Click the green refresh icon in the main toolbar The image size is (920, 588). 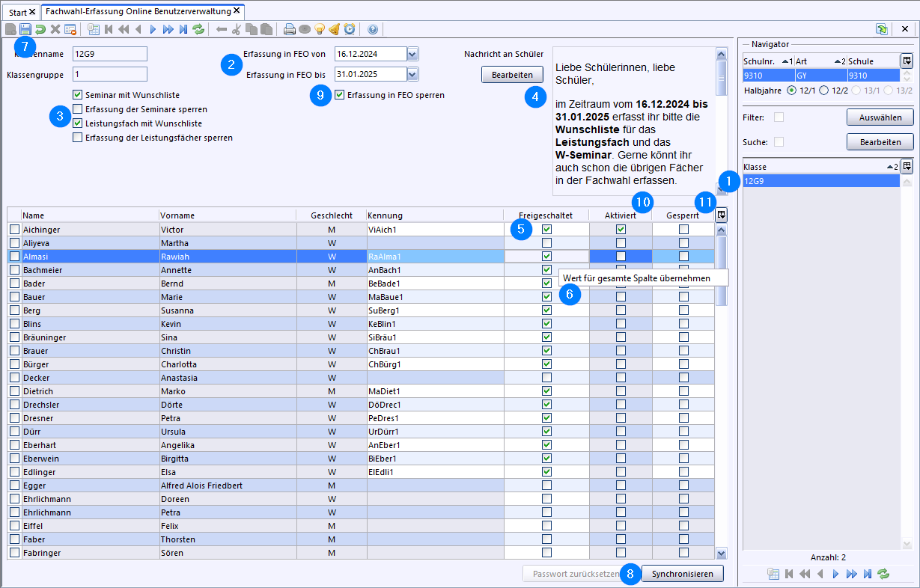[198, 30]
